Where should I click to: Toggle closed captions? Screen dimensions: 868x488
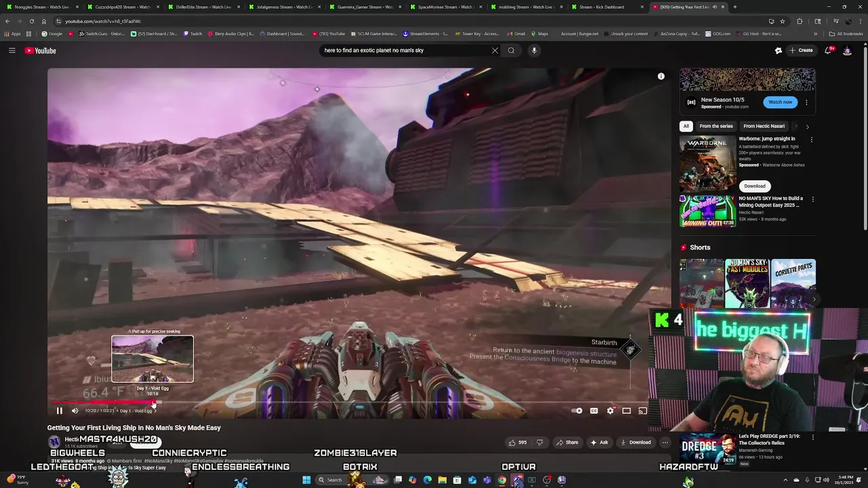click(x=594, y=411)
